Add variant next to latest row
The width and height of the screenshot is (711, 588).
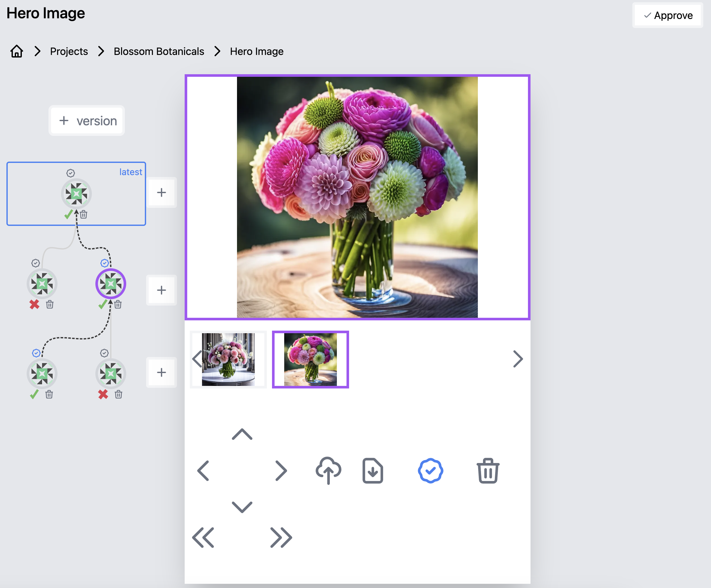162,192
